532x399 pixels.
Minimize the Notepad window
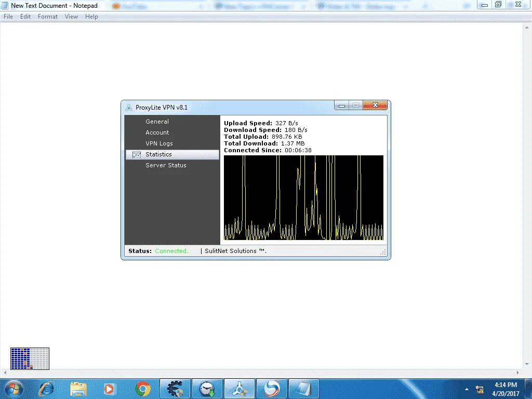[x=485, y=5]
